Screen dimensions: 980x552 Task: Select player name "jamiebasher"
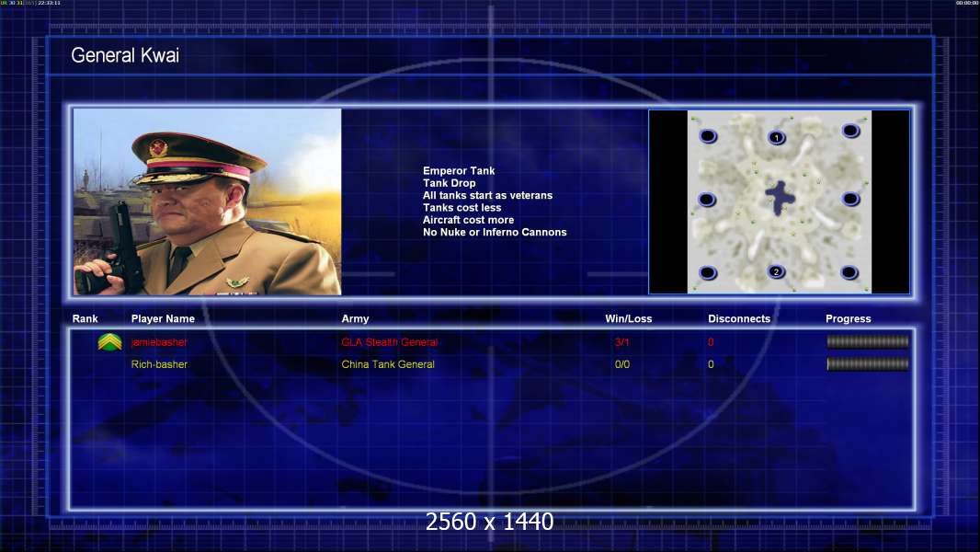click(159, 342)
